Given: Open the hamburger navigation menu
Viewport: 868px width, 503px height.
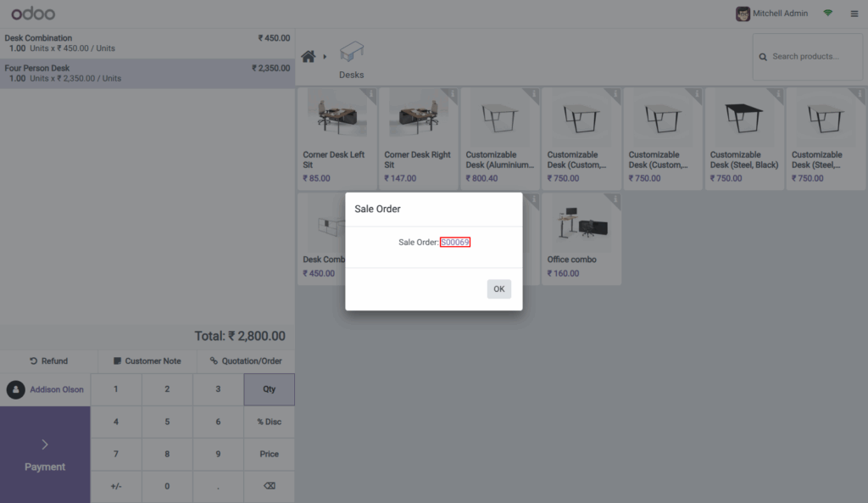Looking at the screenshot, I should pos(854,14).
